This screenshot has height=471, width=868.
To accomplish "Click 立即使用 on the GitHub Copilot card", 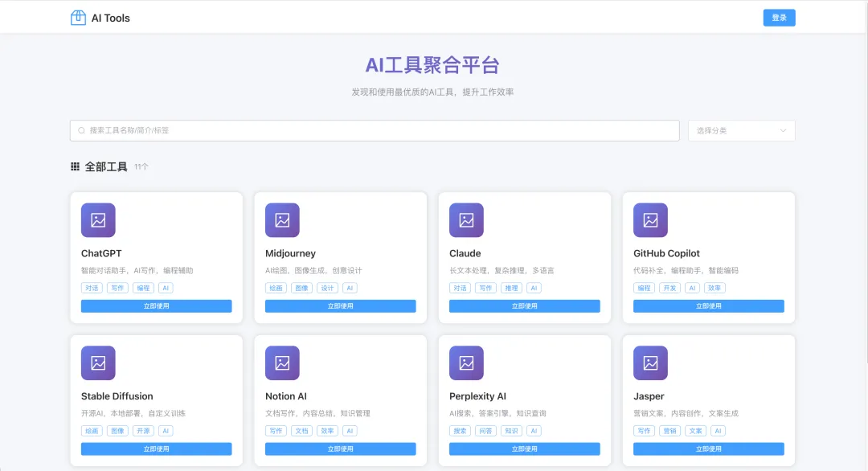I will point(709,306).
